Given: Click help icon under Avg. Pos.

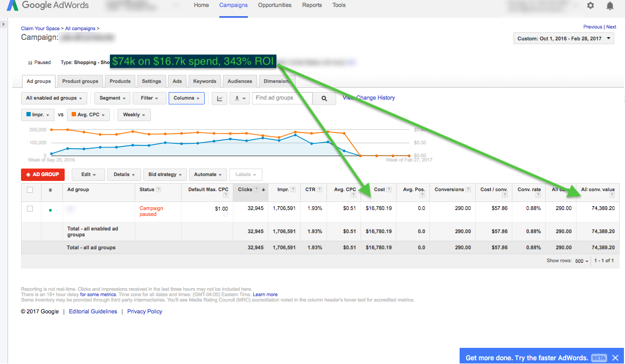Looking at the screenshot, I should click(422, 195).
